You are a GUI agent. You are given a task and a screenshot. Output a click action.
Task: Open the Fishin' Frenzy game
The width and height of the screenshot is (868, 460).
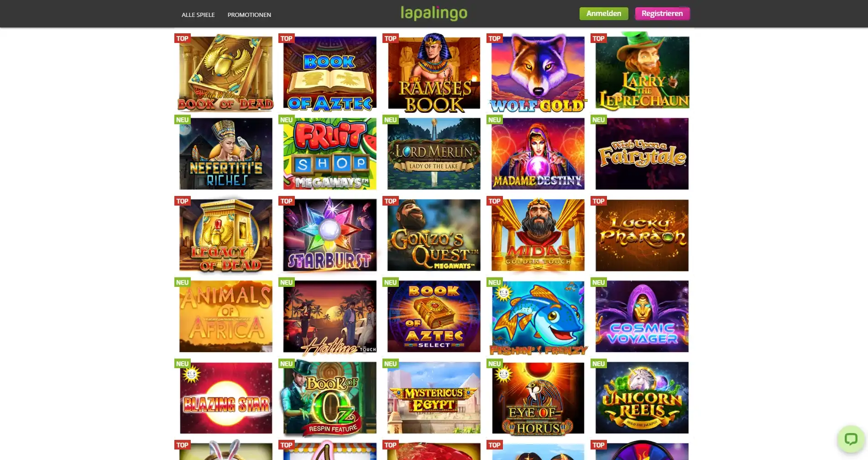pos(538,317)
